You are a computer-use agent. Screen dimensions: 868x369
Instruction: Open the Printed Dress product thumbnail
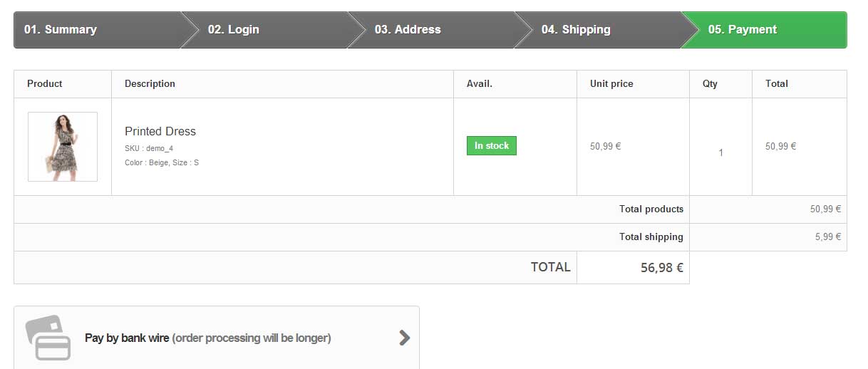(63, 147)
